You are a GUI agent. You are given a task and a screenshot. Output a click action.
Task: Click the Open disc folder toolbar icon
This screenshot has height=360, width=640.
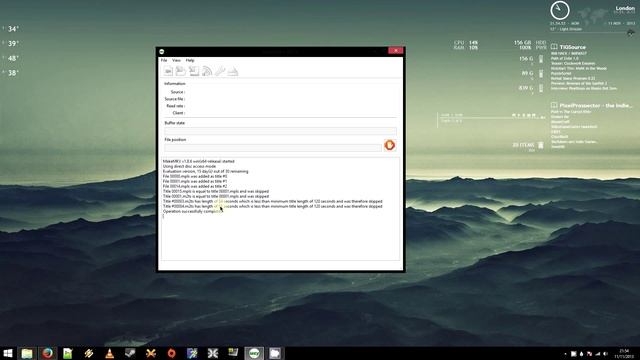[181, 71]
